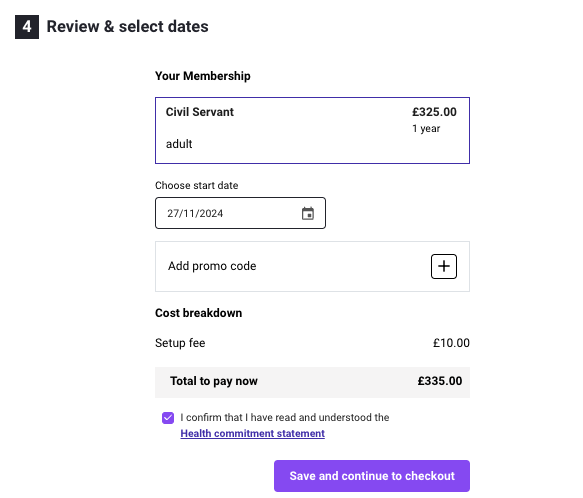Click the 1 year duration text

(x=426, y=129)
